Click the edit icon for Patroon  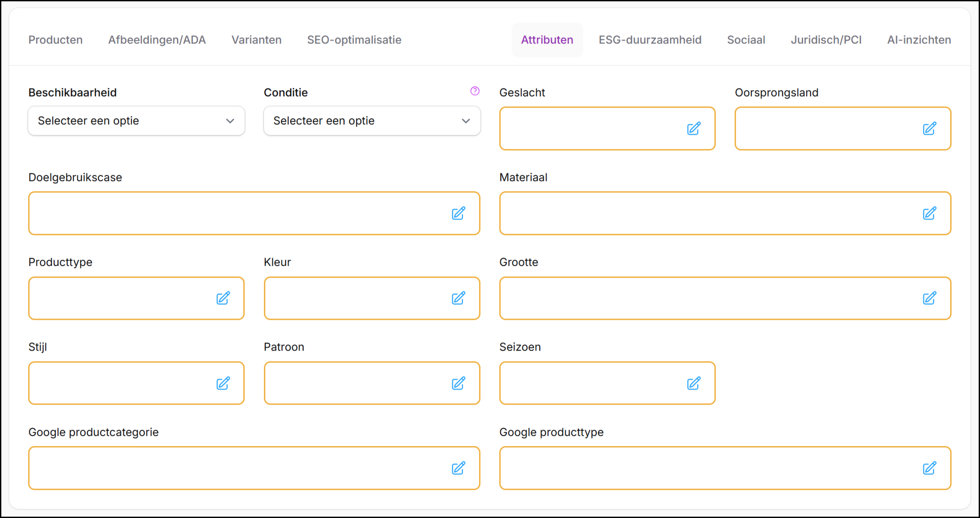click(x=458, y=384)
